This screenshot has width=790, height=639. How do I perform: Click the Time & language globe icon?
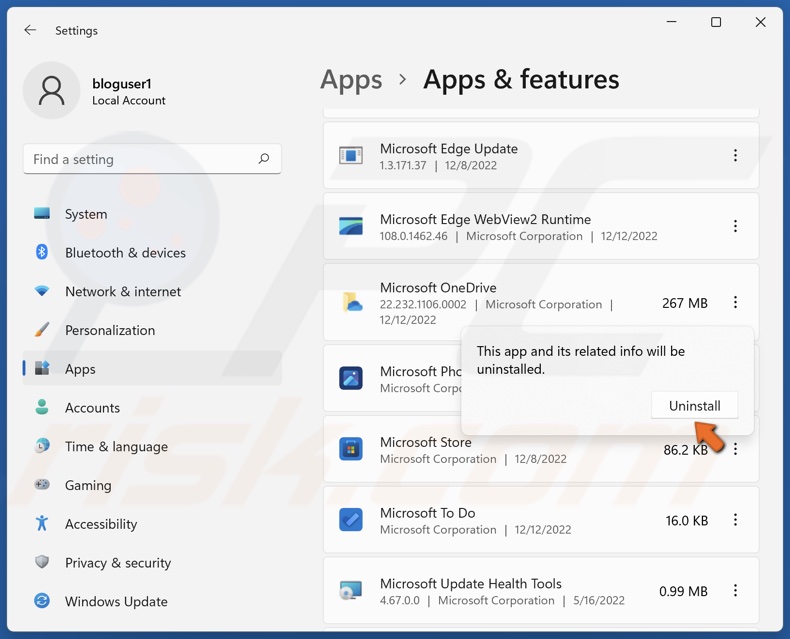pos(42,446)
